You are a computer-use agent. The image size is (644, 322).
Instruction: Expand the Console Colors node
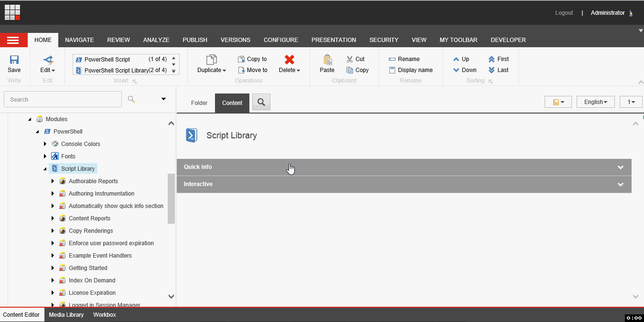tap(45, 144)
